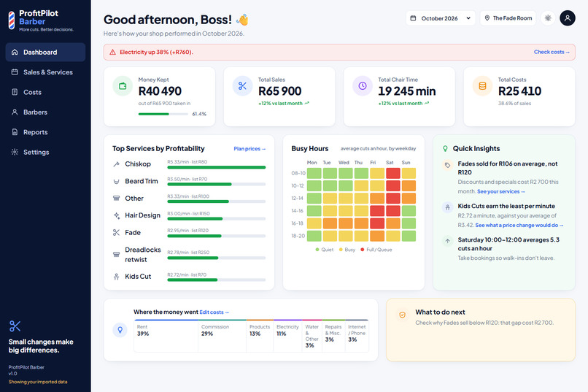Click Showing your imported data text
Screen dimensions: 588x392
pyautogui.click(x=38, y=382)
